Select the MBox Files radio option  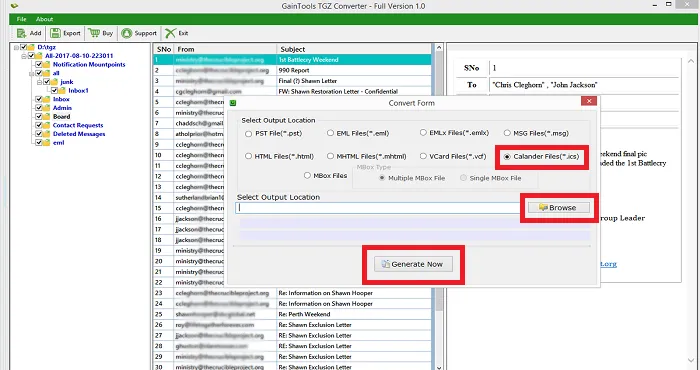point(307,176)
